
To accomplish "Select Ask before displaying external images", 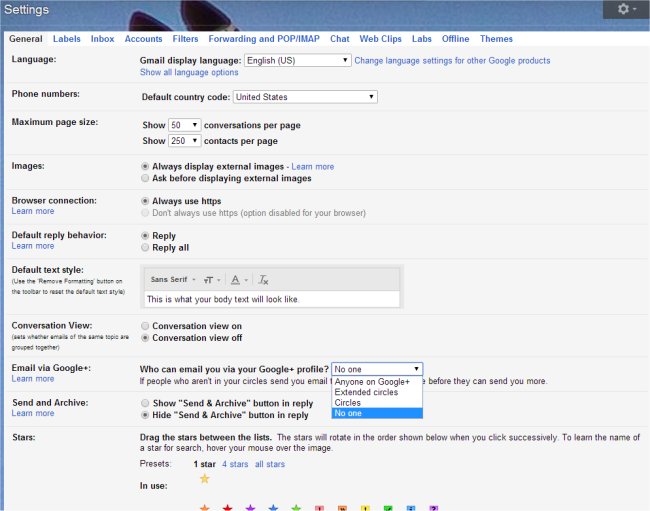I will coord(145,178).
